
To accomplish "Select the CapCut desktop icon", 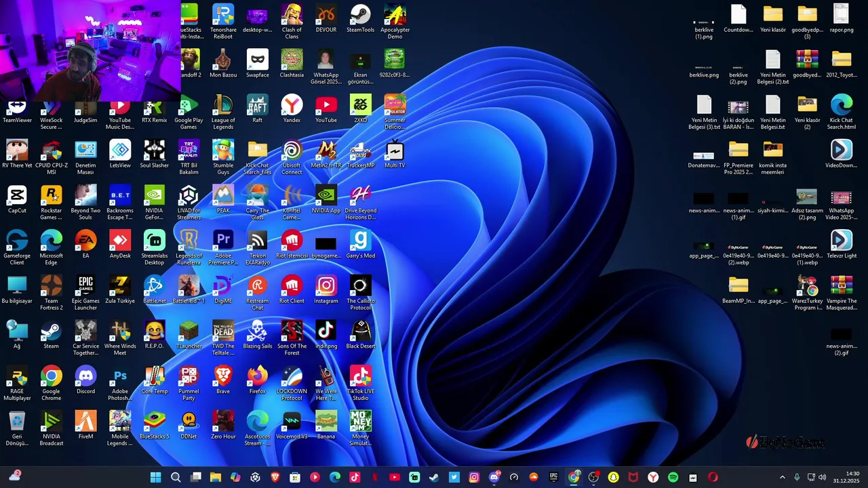I will tap(17, 199).
